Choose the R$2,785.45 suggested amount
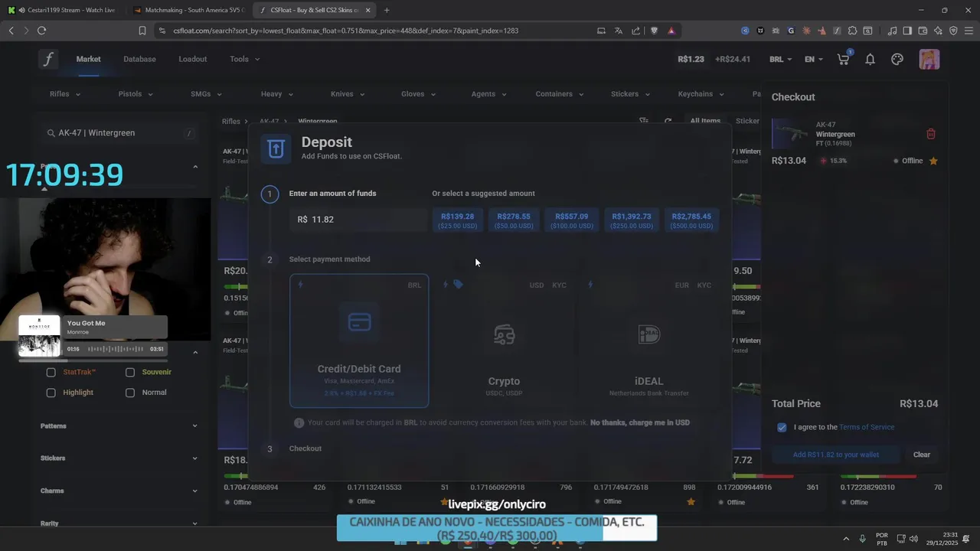This screenshot has height=551, width=980. (x=691, y=220)
